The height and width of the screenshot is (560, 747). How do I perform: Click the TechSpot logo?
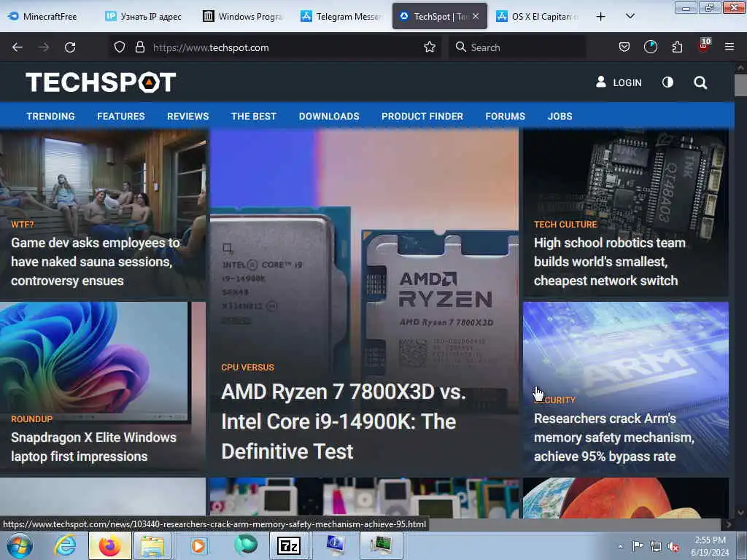click(x=101, y=82)
